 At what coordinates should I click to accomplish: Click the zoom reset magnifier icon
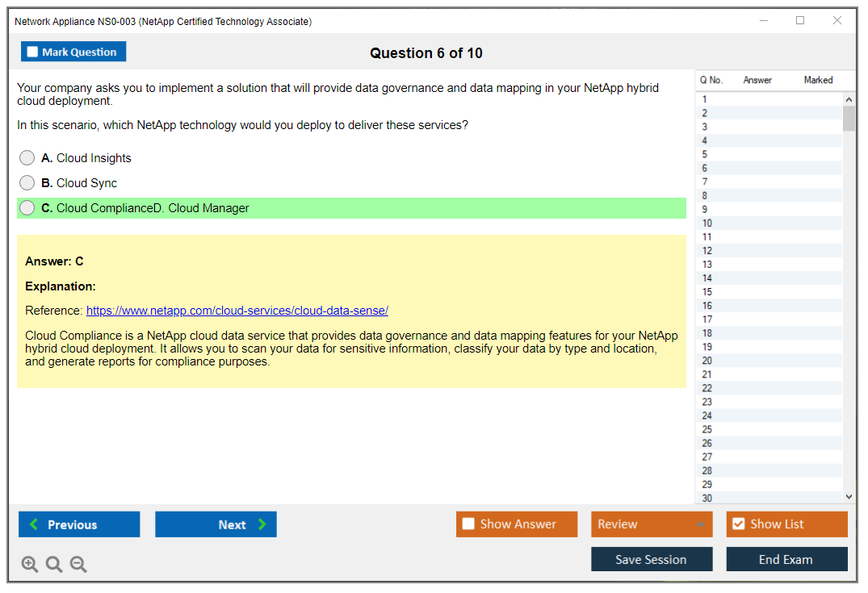pos(54,565)
